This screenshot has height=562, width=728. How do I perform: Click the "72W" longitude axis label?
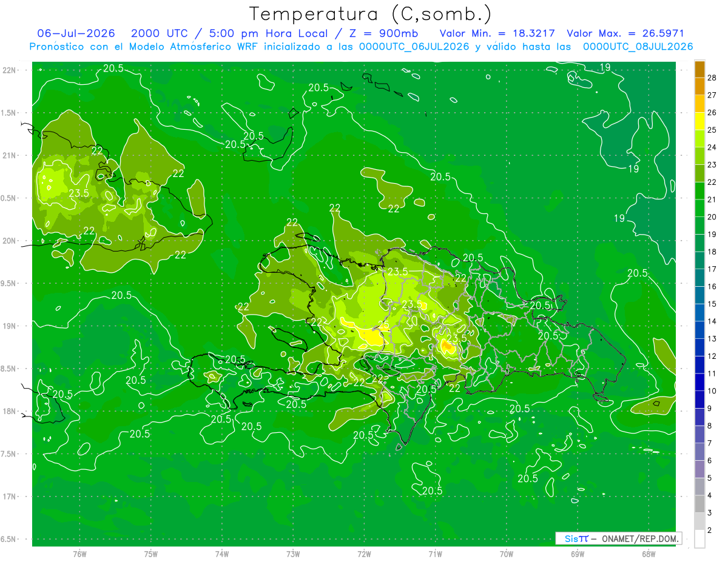click(x=364, y=554)
